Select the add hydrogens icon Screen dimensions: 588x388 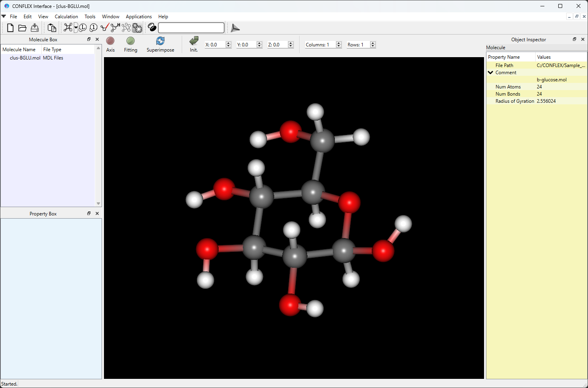(x=114, y=28)
